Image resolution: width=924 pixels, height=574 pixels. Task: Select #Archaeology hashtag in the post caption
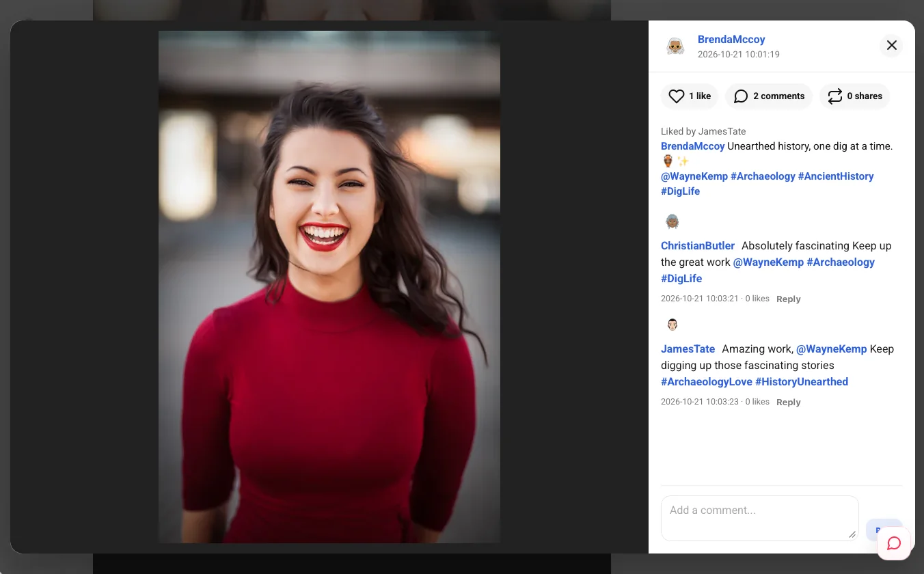(763, 176)
